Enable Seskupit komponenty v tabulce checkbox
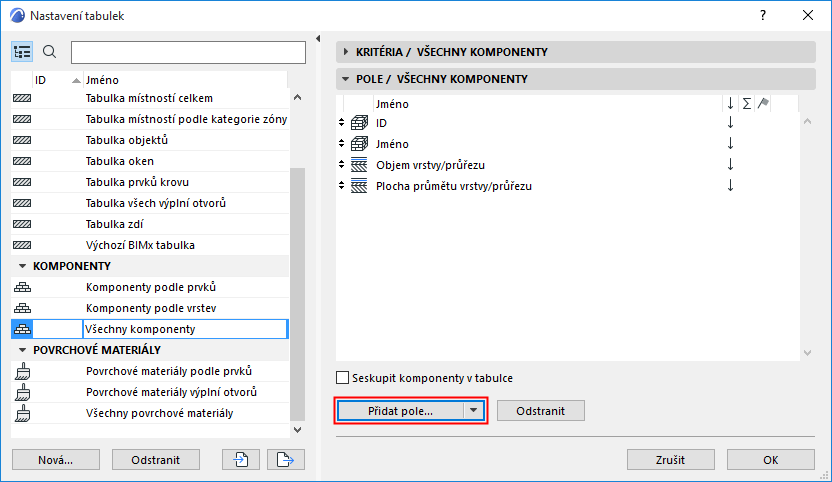 344,378
